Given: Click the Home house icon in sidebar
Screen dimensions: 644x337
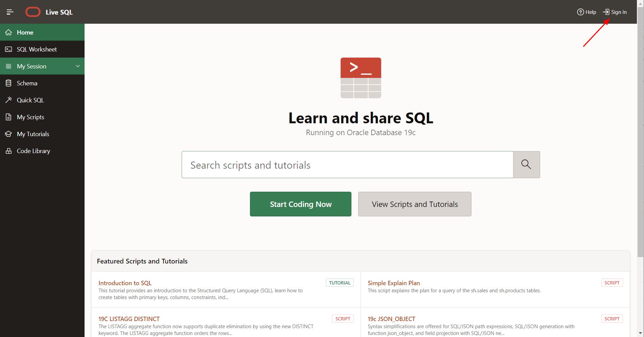Looking at the screenshot, I should (x=8, y=32).
